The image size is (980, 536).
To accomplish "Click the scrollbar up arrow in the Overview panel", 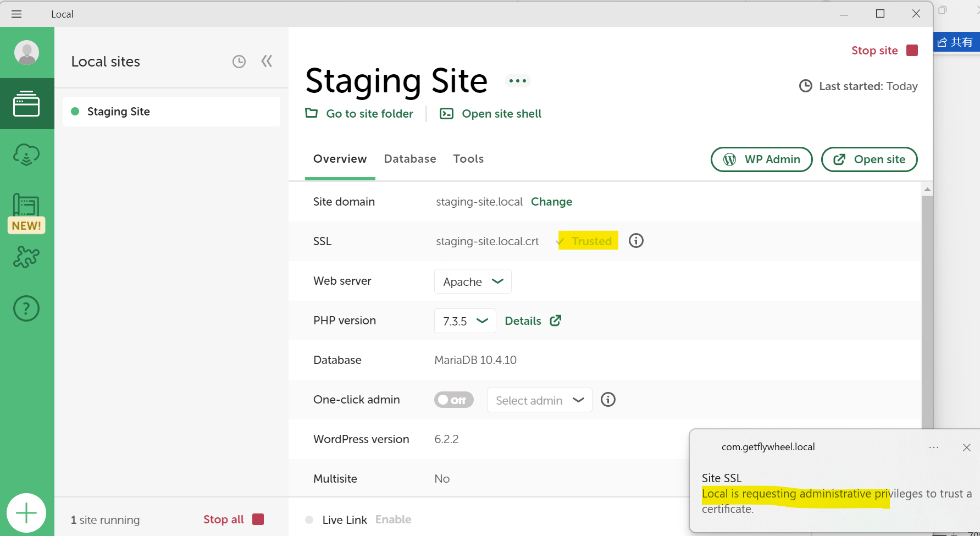I will click(x=927, y=189).
